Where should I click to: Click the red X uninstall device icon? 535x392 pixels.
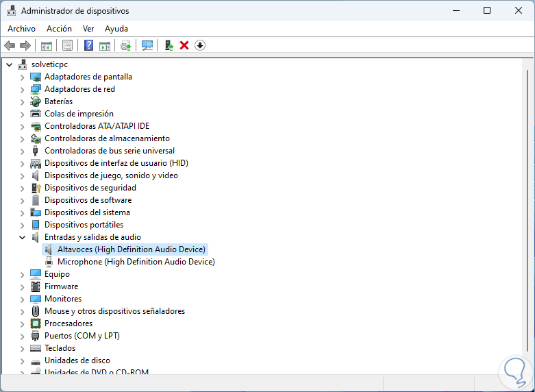[x=184, y=45]
